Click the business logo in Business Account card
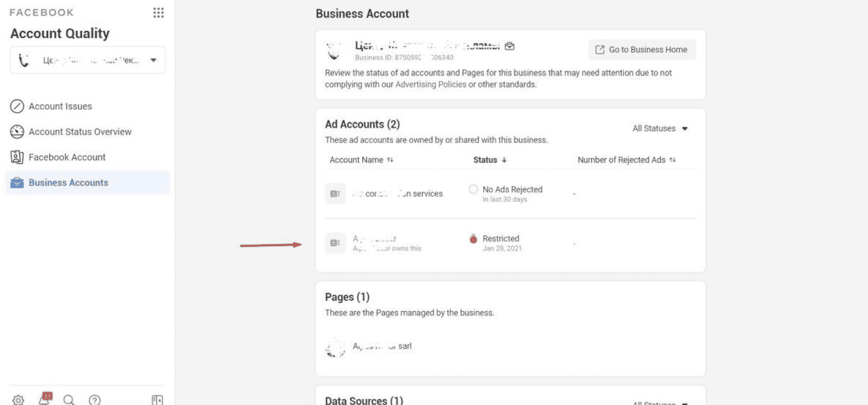This screenshot has width=868, height=405. (x=333, y=50)
